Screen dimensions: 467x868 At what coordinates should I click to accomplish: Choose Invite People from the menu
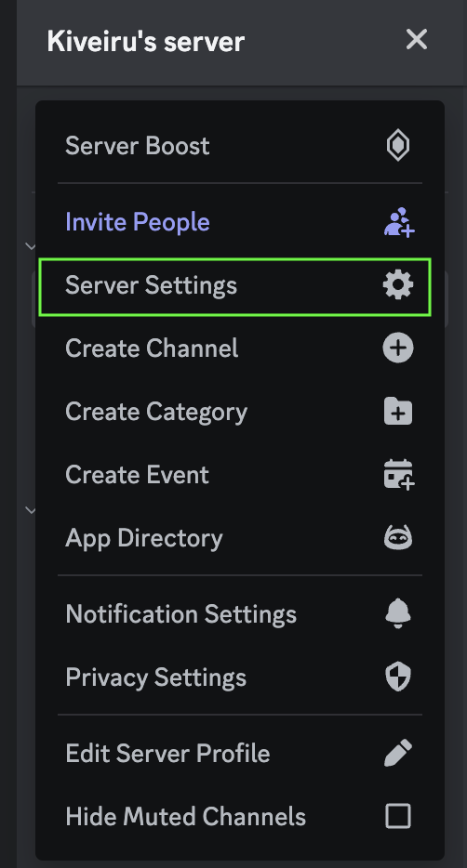(239, 222)
